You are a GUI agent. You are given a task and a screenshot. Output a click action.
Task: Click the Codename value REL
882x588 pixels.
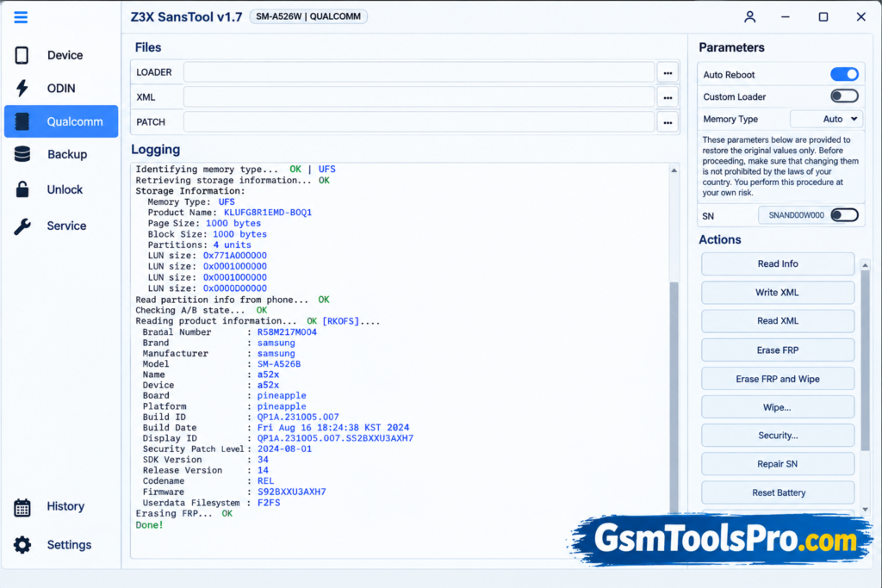coord(265,481)
